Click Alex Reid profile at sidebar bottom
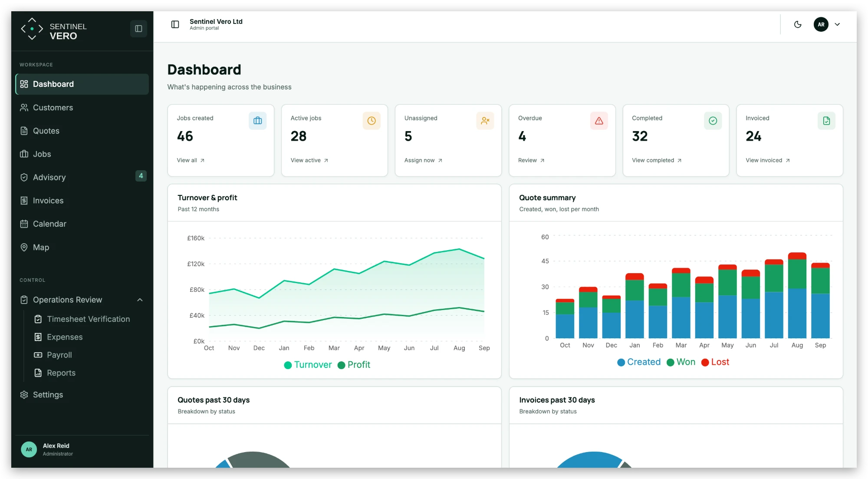Image resolution: width=868 pixels, height=479 pixels. point(82,449)
